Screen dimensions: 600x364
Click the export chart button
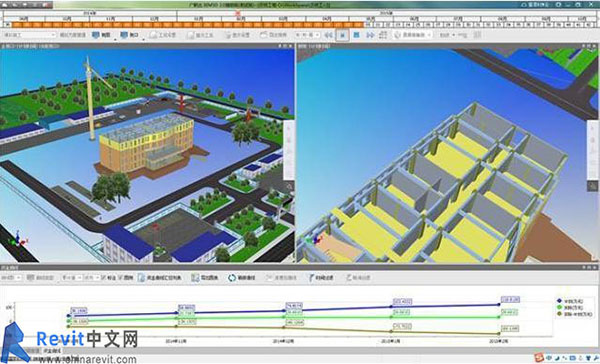point(204,278)
